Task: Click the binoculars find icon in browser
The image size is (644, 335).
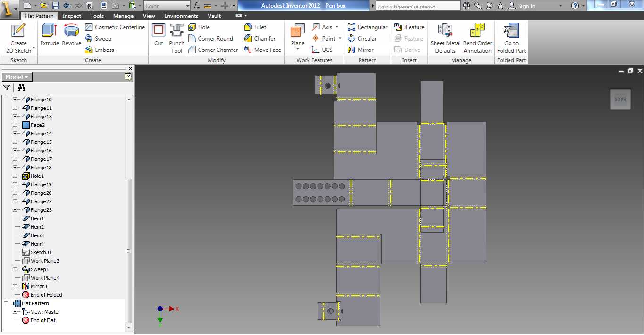Action: pos(21,87)
